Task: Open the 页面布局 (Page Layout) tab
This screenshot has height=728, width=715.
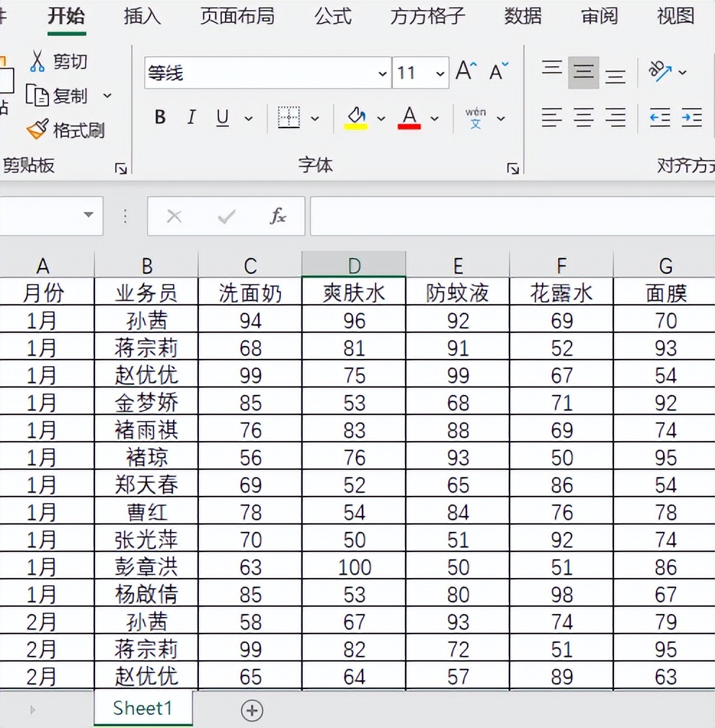Action: pyautogui.click(x=237, y=17)
